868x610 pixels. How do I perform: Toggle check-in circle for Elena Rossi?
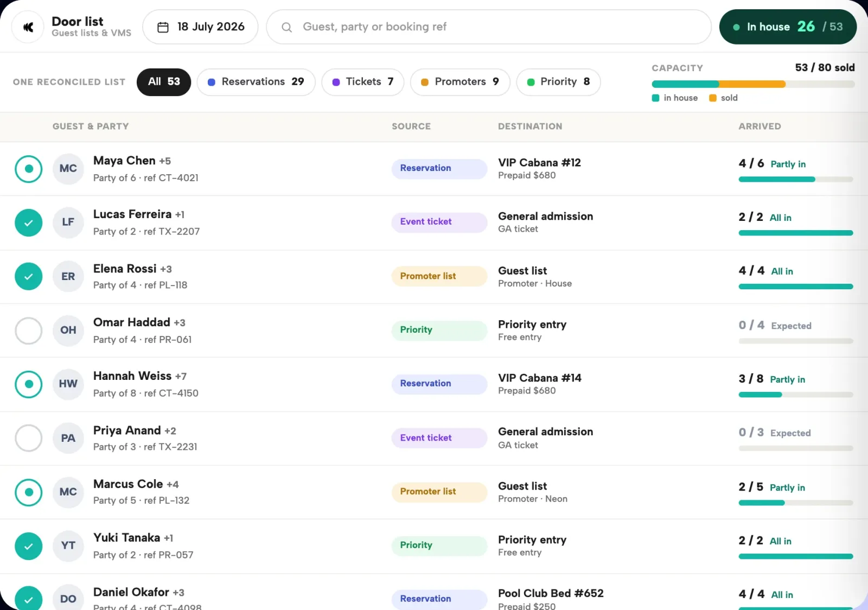click(29, 277)
